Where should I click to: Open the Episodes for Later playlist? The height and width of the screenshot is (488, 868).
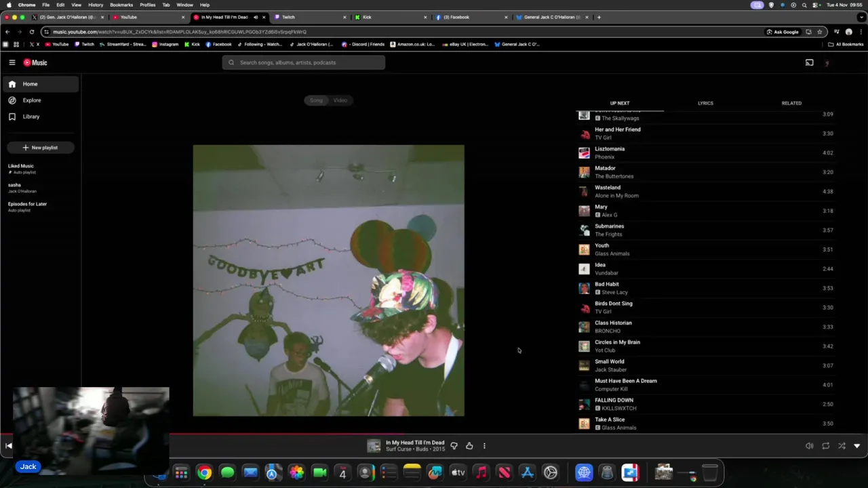pos(27,207)
